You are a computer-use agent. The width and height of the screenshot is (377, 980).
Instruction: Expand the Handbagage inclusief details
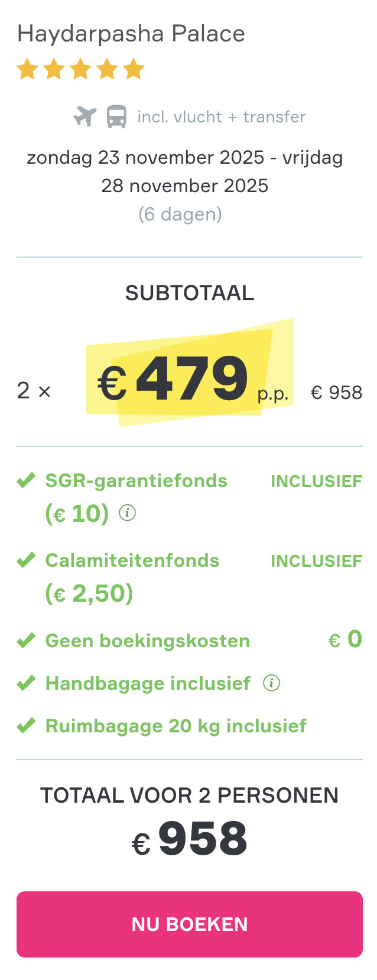click(x=147, y=683)
